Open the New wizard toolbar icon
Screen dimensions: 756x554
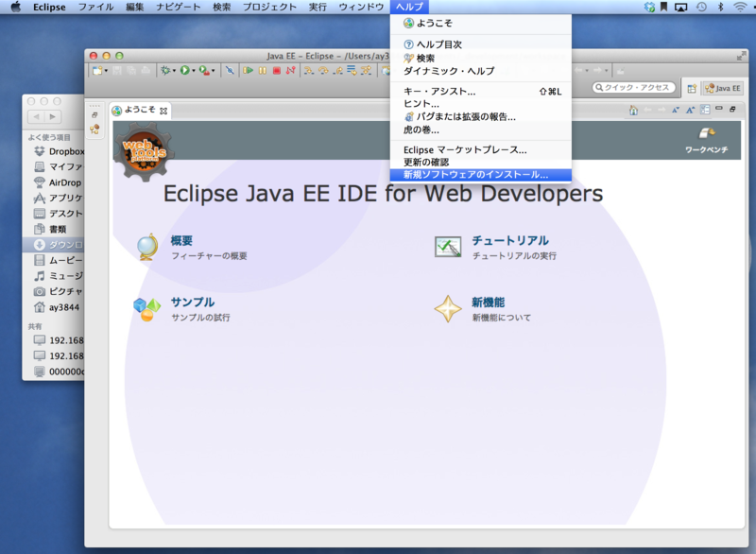tap(97, 71)
